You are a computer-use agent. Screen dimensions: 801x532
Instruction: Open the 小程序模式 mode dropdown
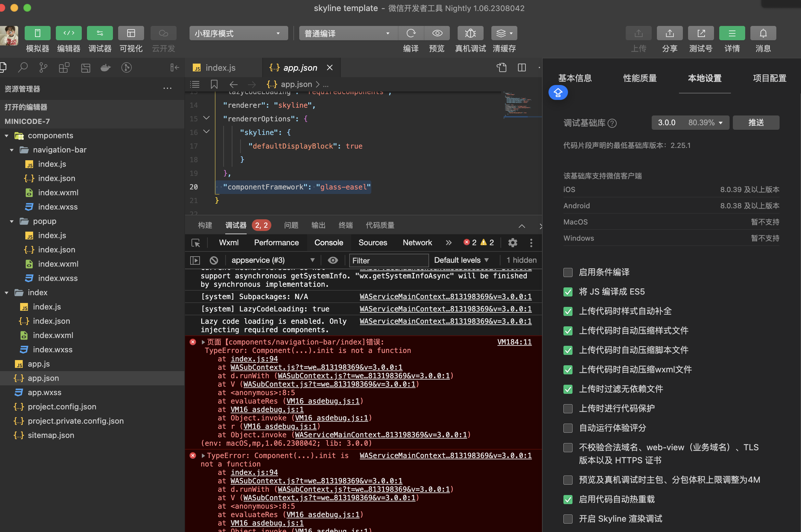(238, 33)
